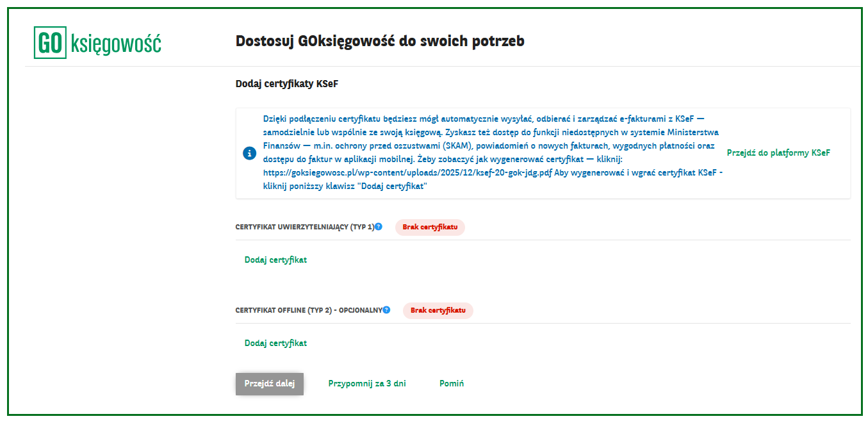Click the GOksięgowość logo
Viewport: 868px width, 421px height.
coord(98,43)
